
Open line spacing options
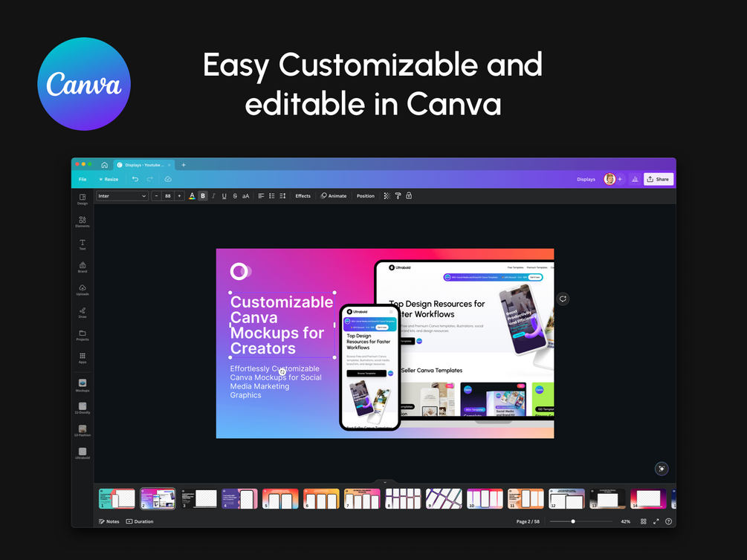[282, 196]
